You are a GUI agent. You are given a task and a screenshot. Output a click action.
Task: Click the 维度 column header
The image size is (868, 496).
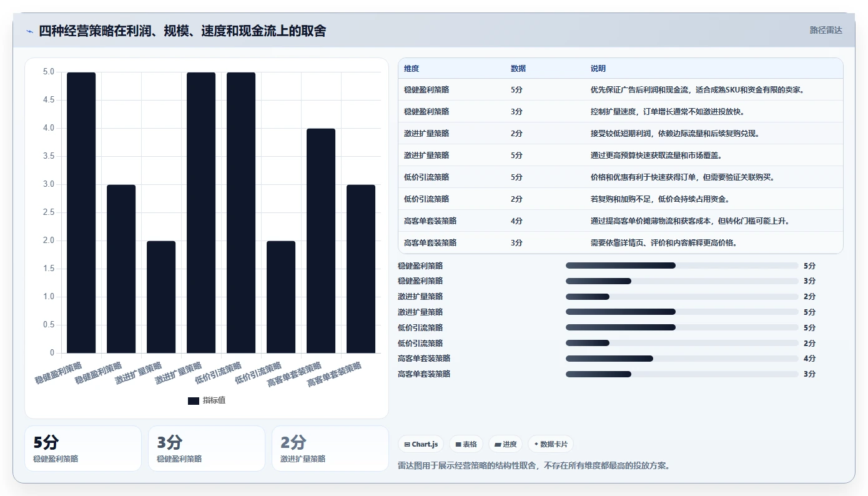(412, 69)
